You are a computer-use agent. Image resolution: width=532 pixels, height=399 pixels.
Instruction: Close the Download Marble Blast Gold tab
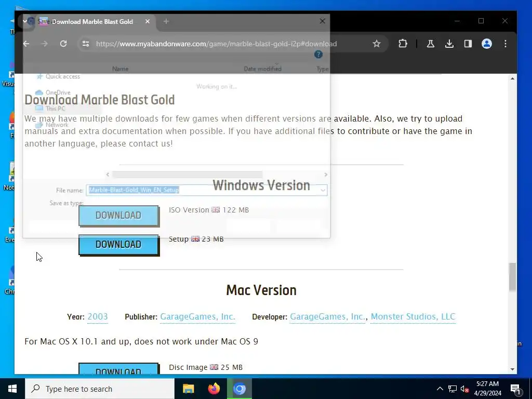click(147, 21)
